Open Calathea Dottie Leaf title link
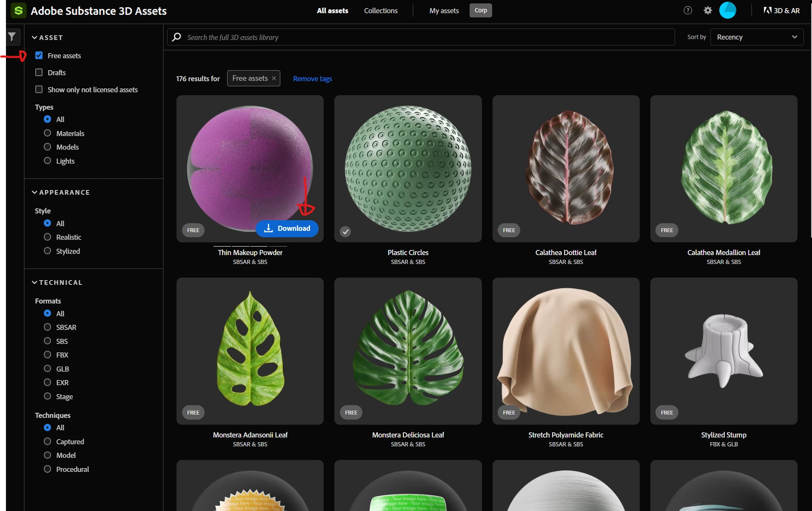 pyautogui.click(x=566, y=253)
